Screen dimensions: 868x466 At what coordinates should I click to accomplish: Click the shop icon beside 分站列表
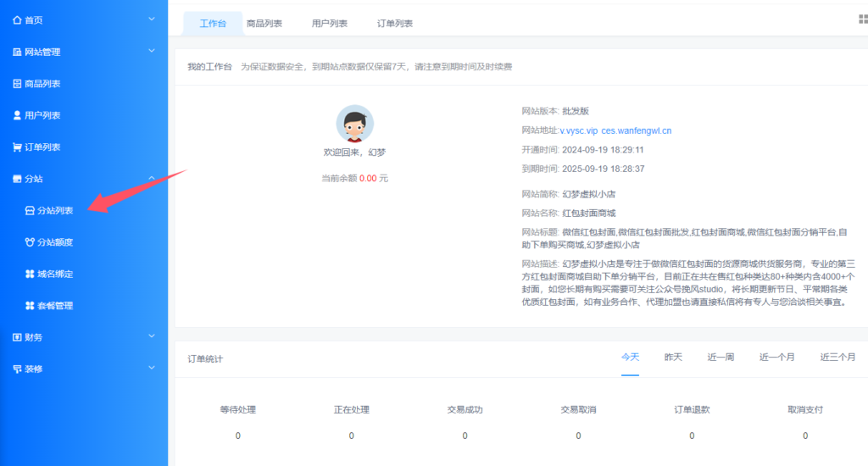pyautogui.click(x=30, y=210)
